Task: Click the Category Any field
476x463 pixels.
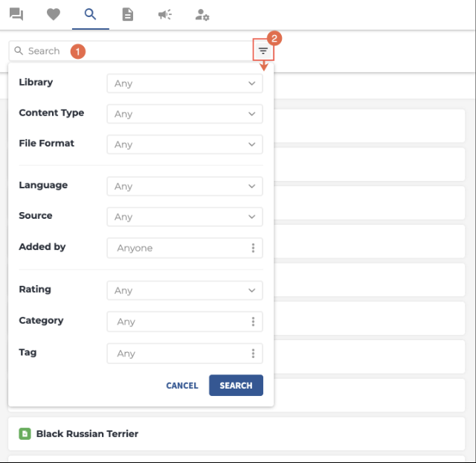Action: tap(184, 322)
